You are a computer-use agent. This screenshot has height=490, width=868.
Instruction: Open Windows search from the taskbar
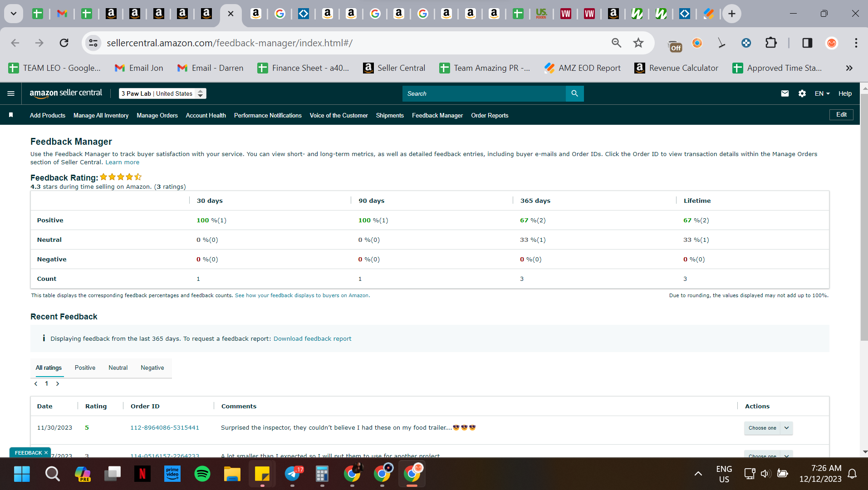(52, 474)
